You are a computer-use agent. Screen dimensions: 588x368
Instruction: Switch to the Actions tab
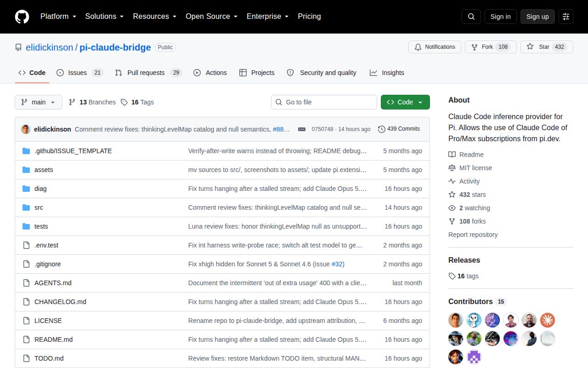tap(210, 73)
